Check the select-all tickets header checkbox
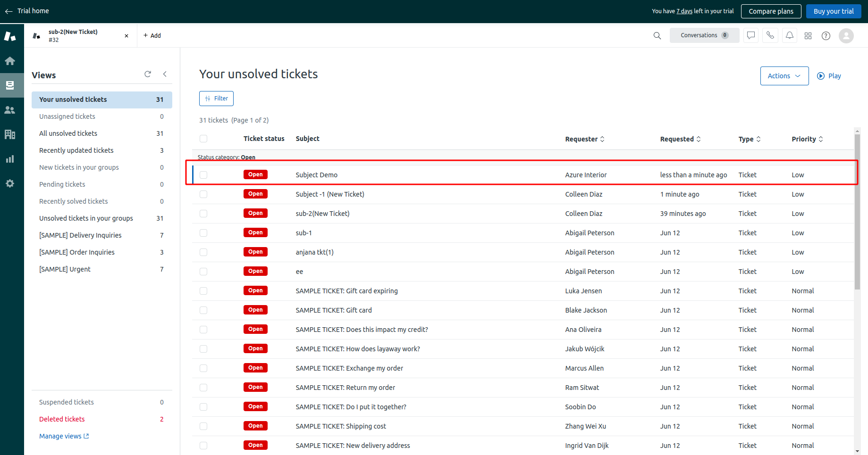The width and height of the screenshot is (868, 455). pyautogui.click(x=203, y=139)
